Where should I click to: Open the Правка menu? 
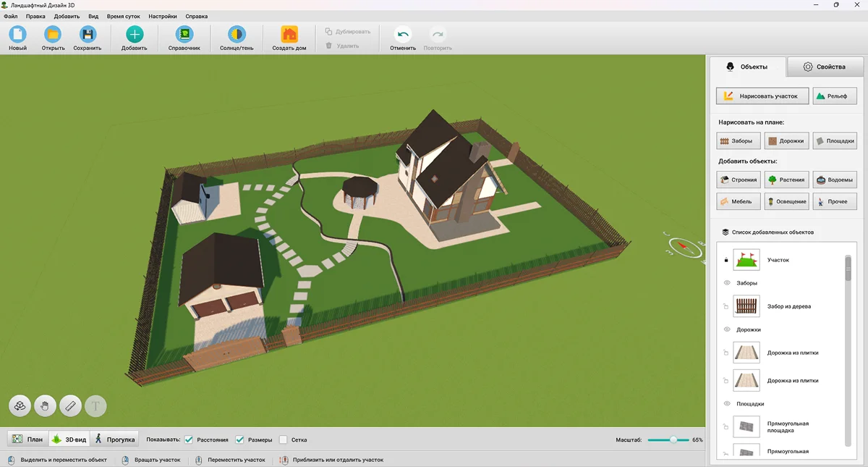pos(35,16)
